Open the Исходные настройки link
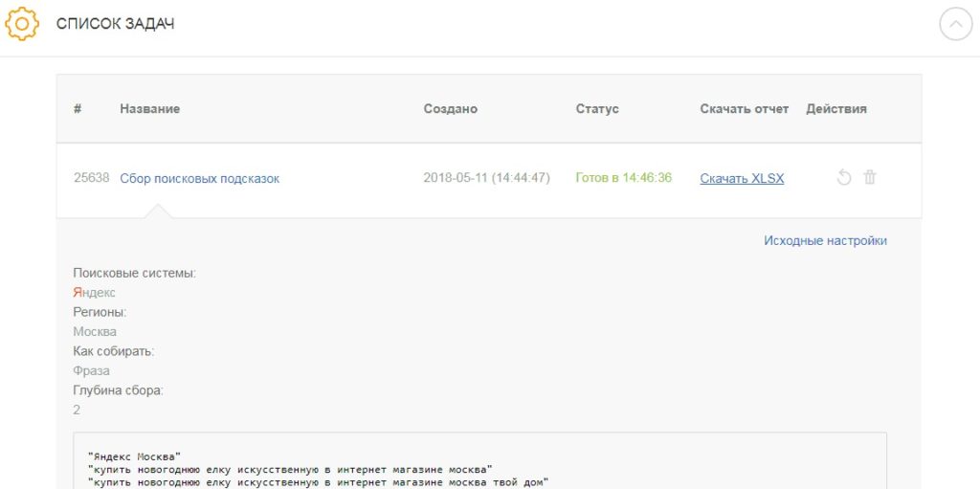 825,241
